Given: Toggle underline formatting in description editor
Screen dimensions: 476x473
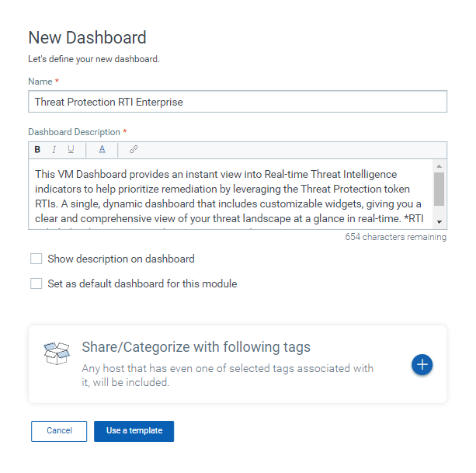Looking at the screenshot, I should (x=71, y=150).
